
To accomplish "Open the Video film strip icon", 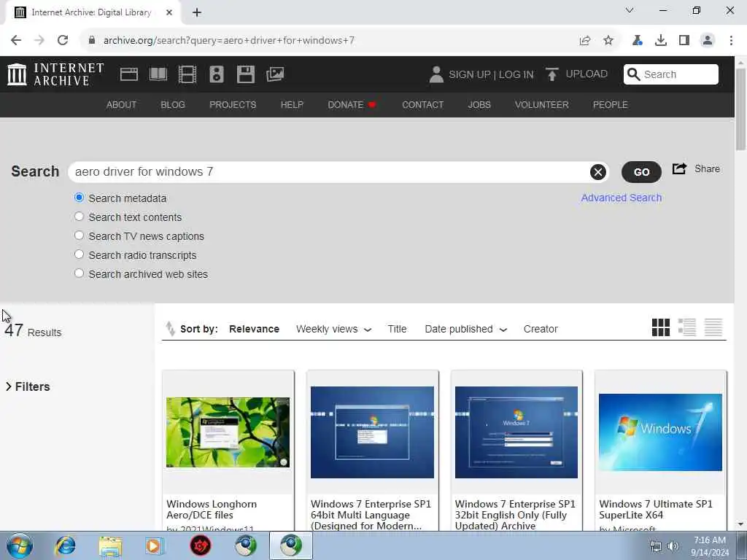I will pyautogui.click(x=187, y=74).
